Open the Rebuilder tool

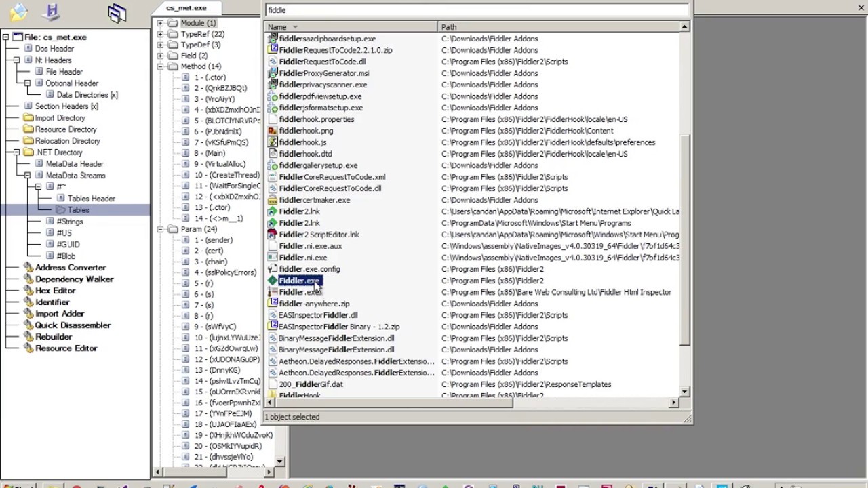pyautogui.click(x=54, y=337)
